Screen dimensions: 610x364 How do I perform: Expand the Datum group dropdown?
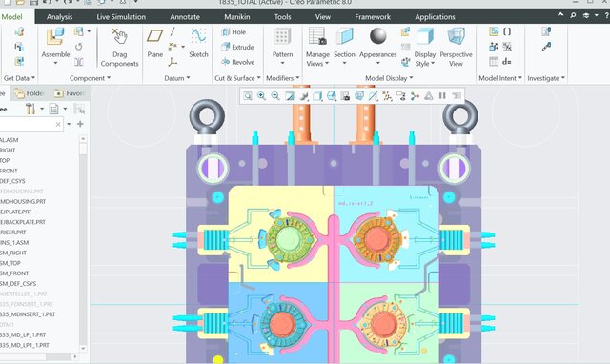(177, 78)
